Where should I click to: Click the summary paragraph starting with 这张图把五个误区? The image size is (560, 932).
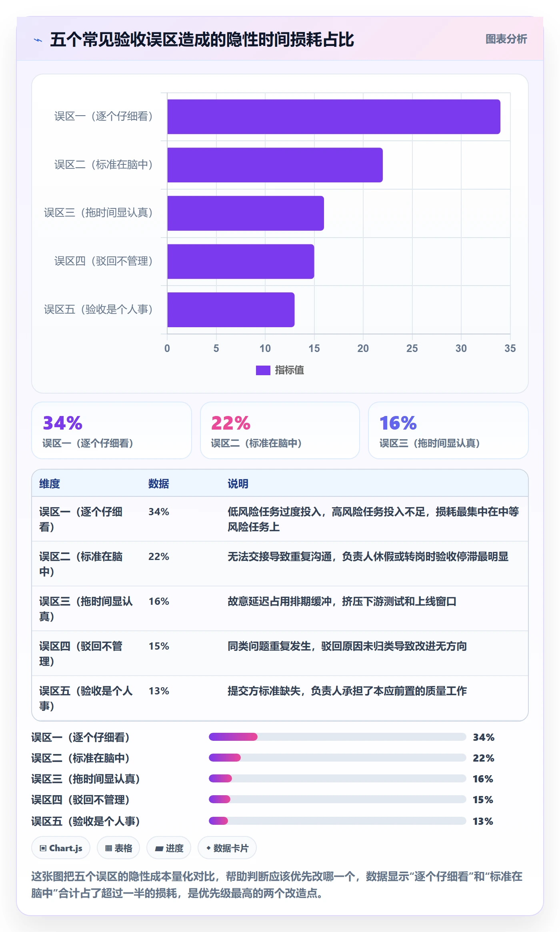277,885
